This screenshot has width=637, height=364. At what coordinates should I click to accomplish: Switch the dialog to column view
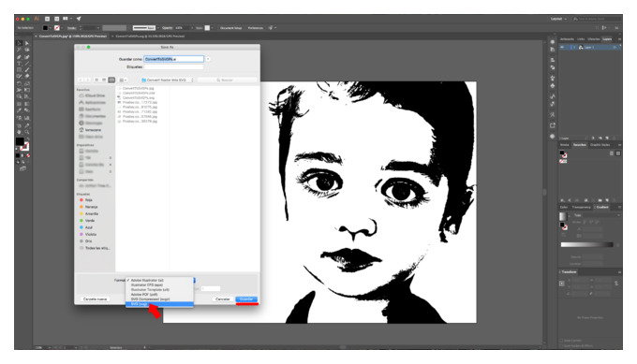pyautogui.click(x=111, y=80)
